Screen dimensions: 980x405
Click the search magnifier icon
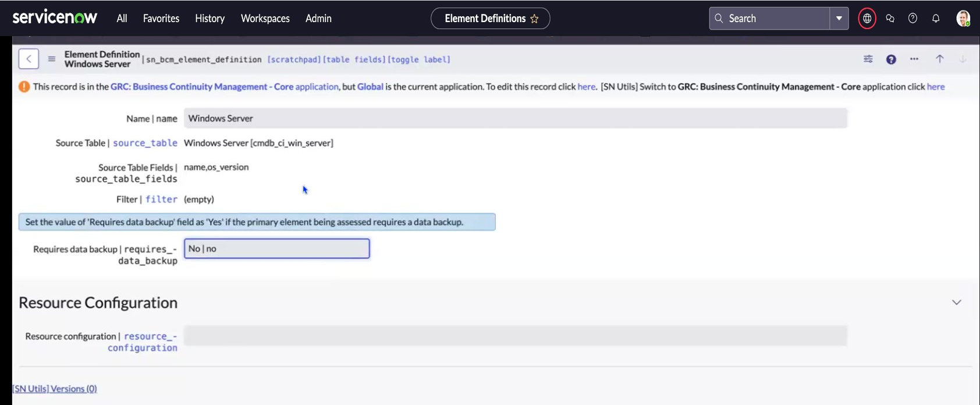point(719,19)
